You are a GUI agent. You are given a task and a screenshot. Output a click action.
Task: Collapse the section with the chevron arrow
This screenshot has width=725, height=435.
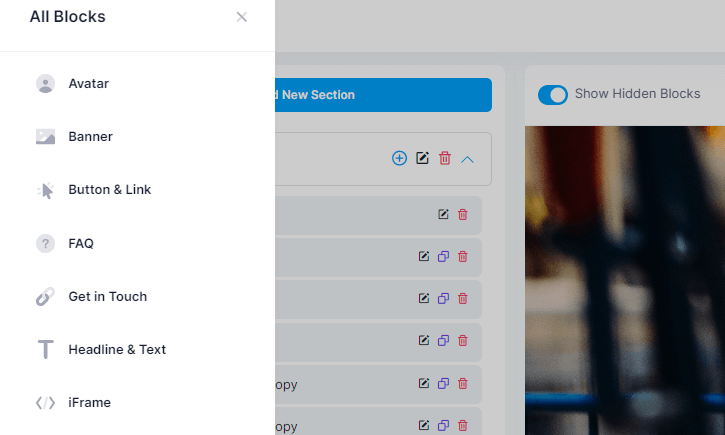[467, 159]
